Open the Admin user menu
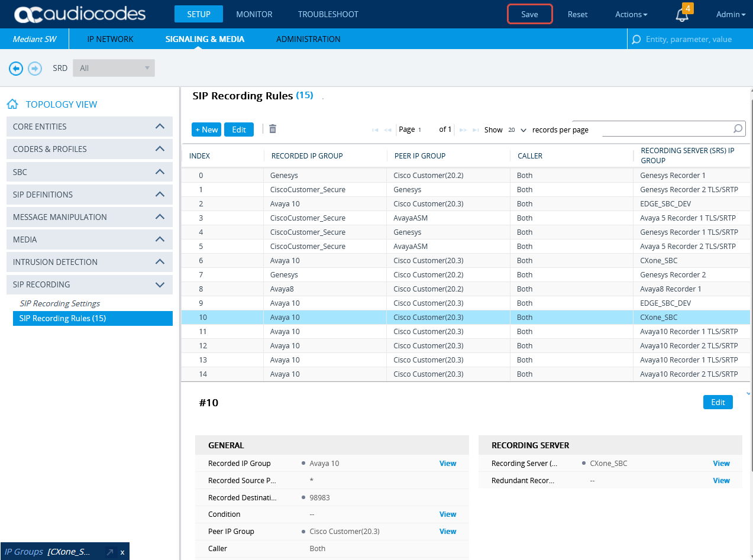This screenshot has width=753, height=560. [731, 14]
